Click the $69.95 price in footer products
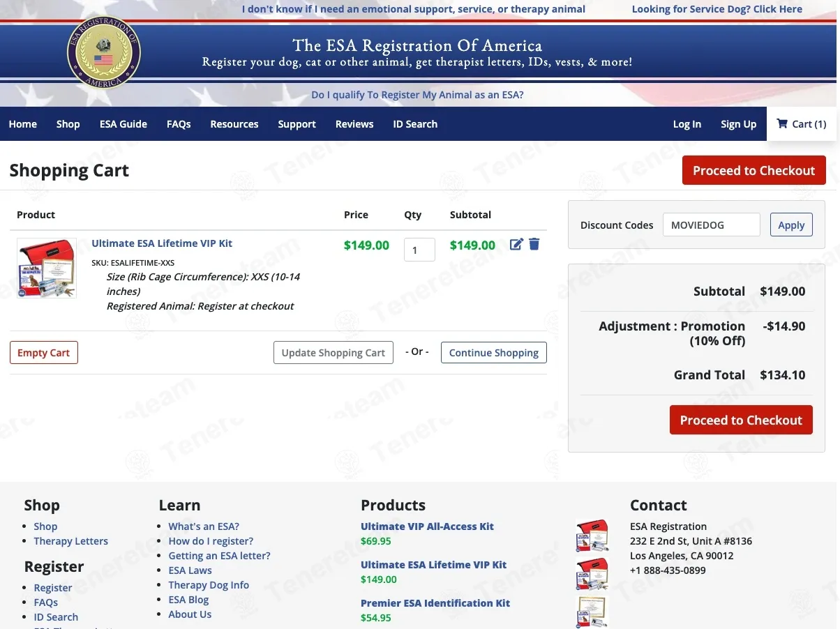Image resolution: width=840 pixels, height=629 pixels. pos(376,541)
